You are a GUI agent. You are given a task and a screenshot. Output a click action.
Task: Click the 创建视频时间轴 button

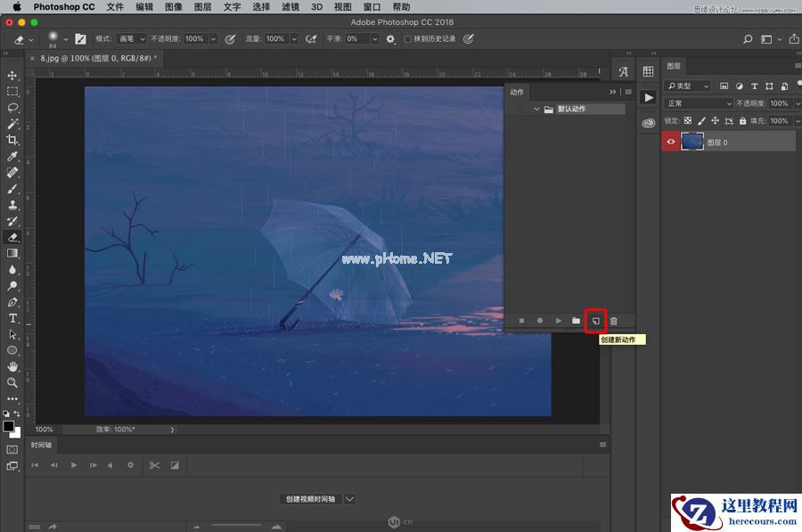pyautogui.click(x=310, y=499)
